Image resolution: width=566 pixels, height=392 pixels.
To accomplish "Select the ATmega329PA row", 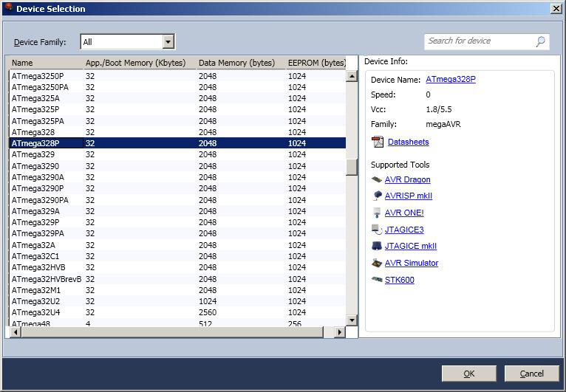I will pyautogui.click(x=177, y=233).
